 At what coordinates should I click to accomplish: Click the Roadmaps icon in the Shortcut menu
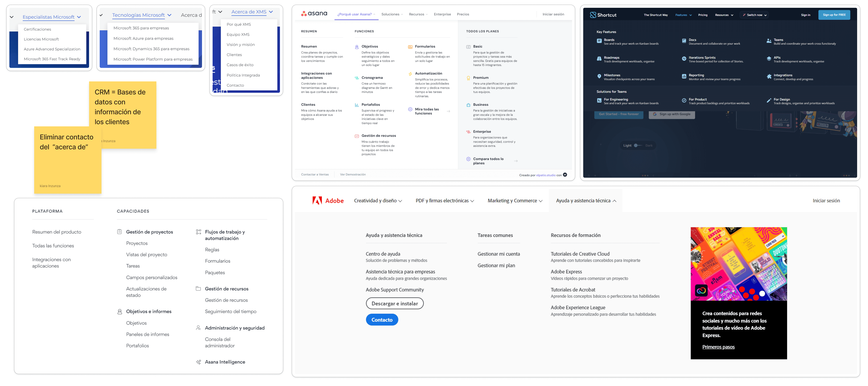(599, 59)
